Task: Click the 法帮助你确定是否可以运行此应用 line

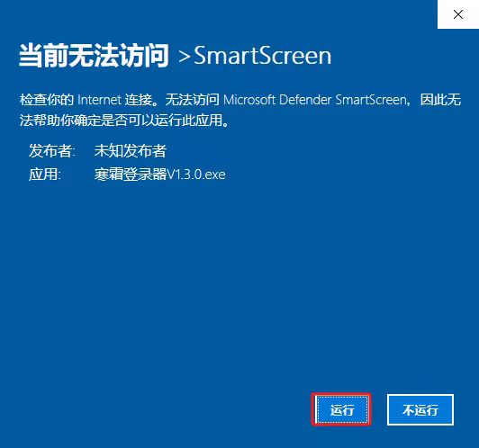Action: pyautogui.click(x=121, y=121)
